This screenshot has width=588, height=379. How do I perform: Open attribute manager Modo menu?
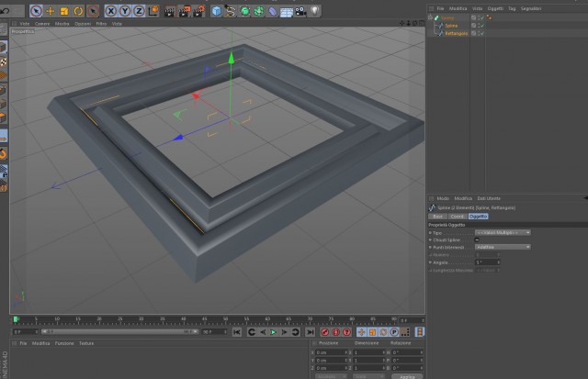coord(443,198)
